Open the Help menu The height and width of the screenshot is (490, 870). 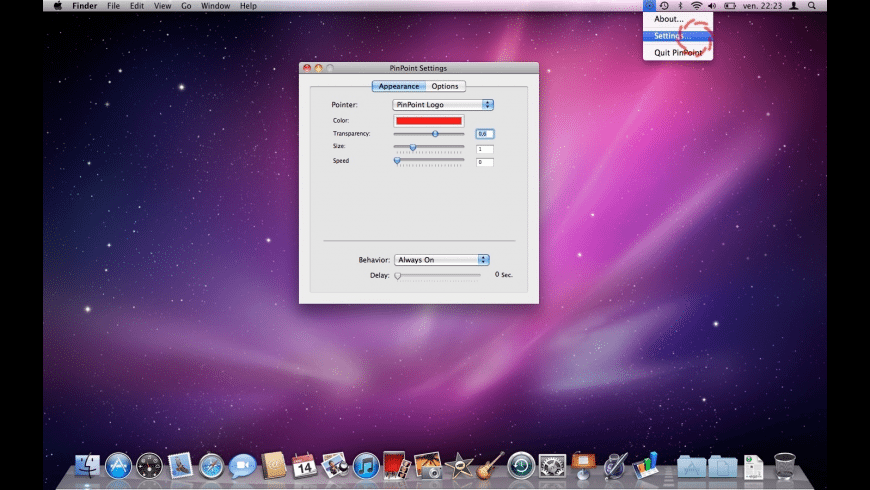click(x=248, y=6)
